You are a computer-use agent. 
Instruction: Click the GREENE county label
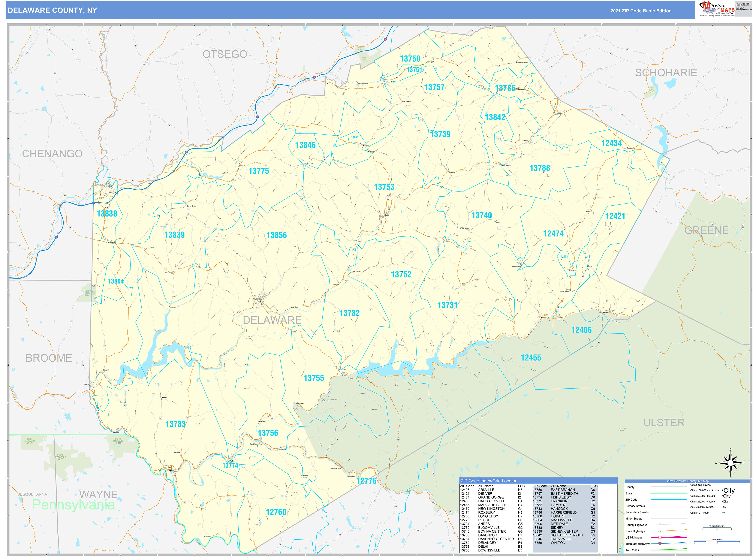pyautogui.click(x=707, y=230)
